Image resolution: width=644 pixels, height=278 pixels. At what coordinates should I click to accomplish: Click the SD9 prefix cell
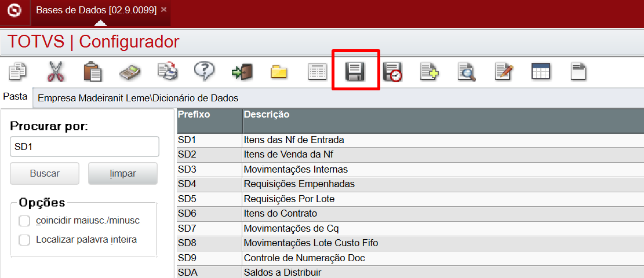click(209, 258)
